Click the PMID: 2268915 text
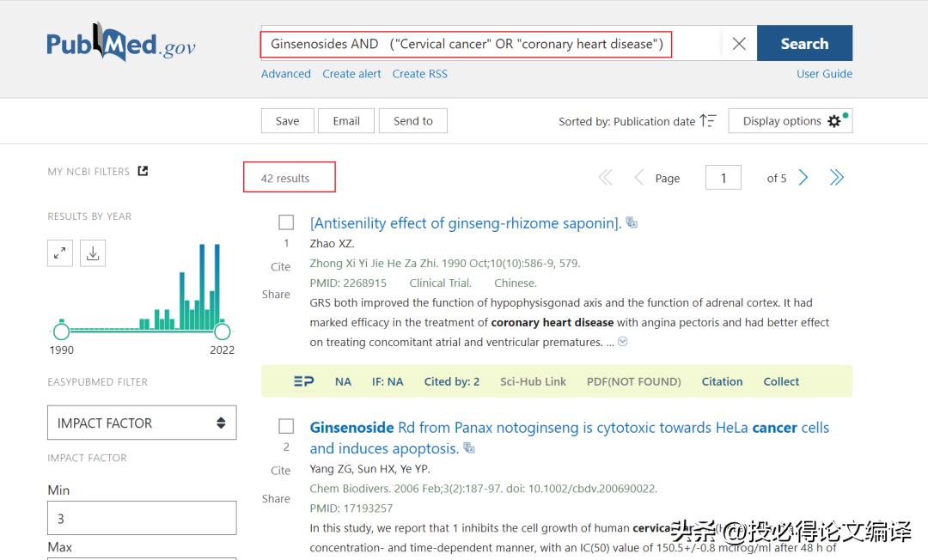 tap(348, 283)
